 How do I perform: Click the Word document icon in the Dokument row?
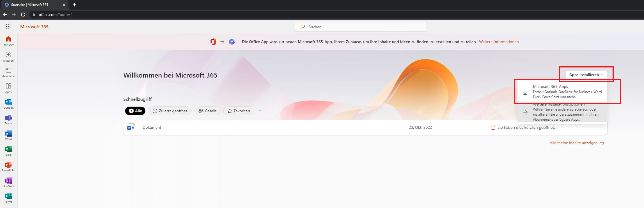coord(131,127)
